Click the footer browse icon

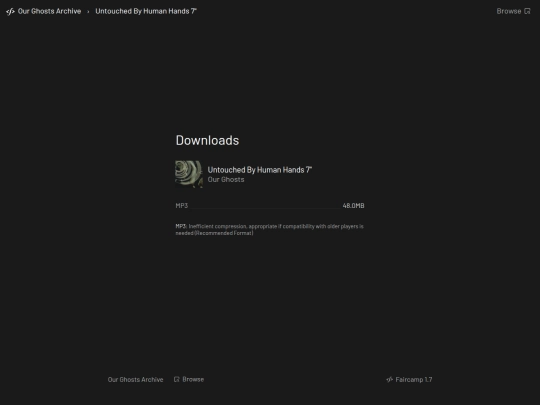click(x=177, y=379)
